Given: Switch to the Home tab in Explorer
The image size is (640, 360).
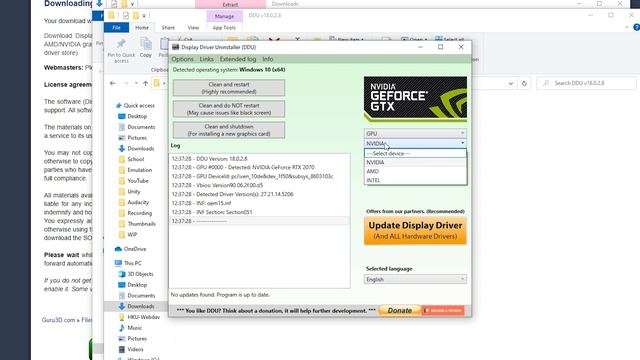Looking at the screenshot, I should point(142,27).
